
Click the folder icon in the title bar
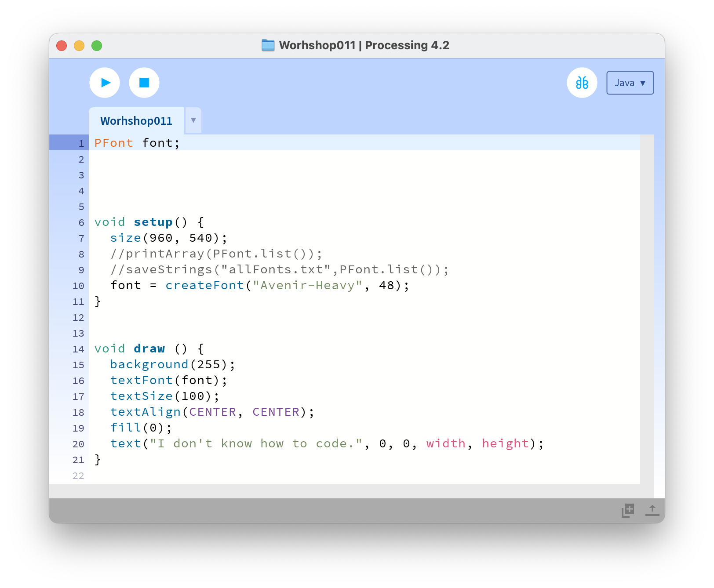pos(268,45)
